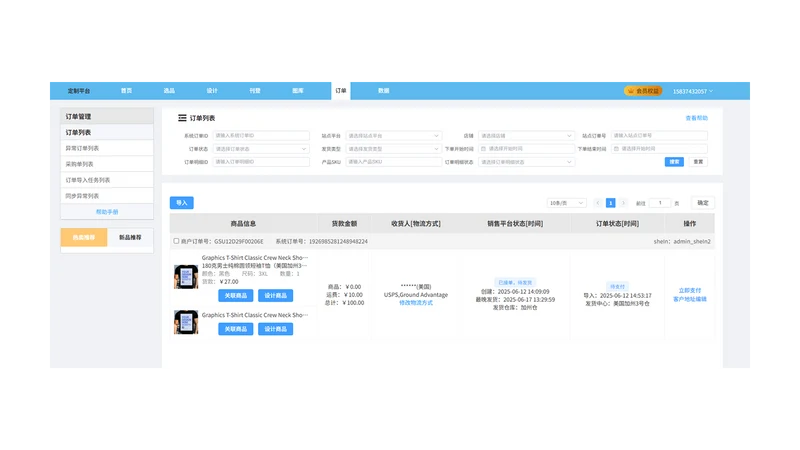This screenshot has height=450, width=800.
Task: Click the 客户地址编辑 link
Action: [690, 299]
